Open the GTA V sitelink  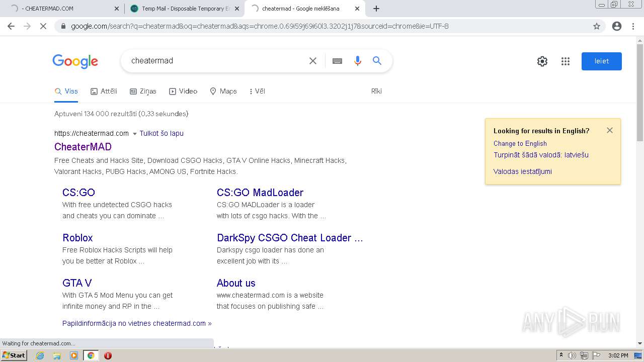click(77, 283)
